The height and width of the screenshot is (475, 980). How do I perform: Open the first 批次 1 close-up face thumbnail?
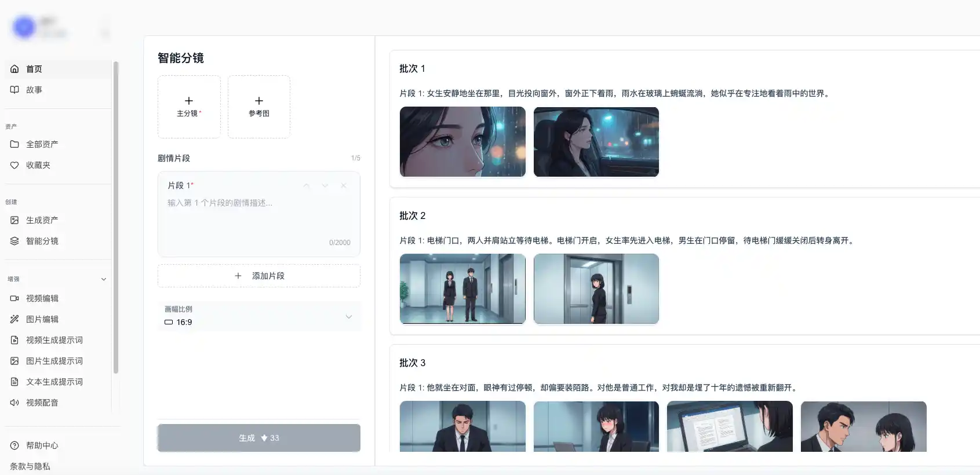point(462,142)
